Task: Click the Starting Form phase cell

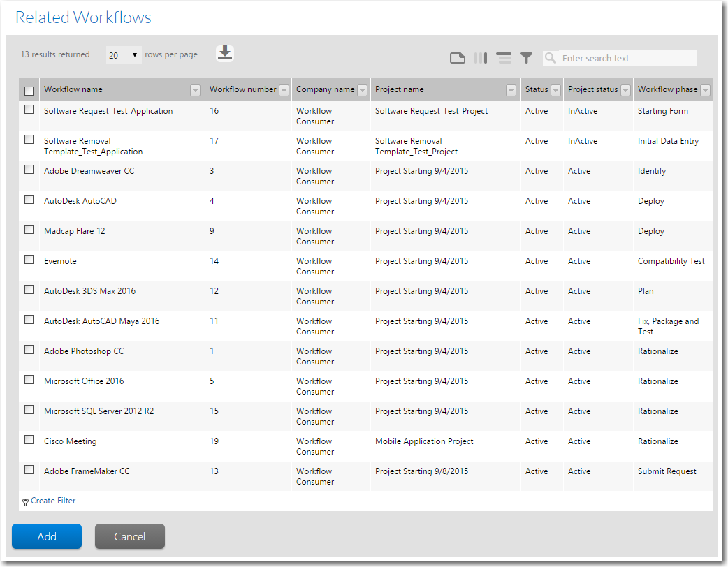Action: (663, 111)
